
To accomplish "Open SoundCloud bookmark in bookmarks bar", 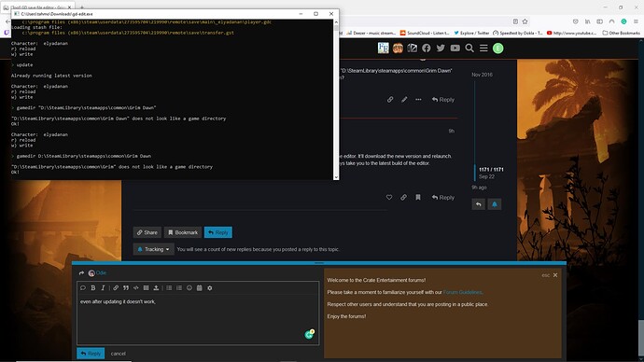I will point(425,33).
